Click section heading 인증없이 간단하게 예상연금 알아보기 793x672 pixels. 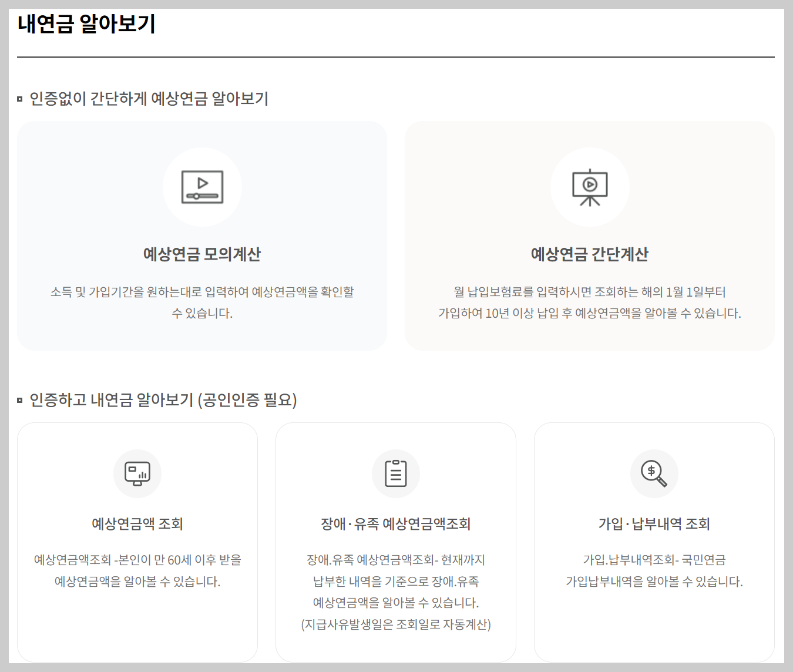click(x=149, y=99)
